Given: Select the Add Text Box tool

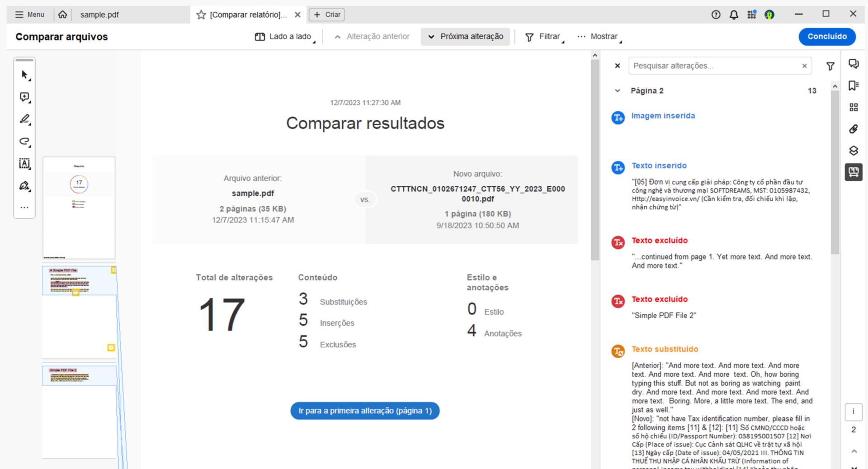Looking at the screenshot, I should (x=24, y=164).
